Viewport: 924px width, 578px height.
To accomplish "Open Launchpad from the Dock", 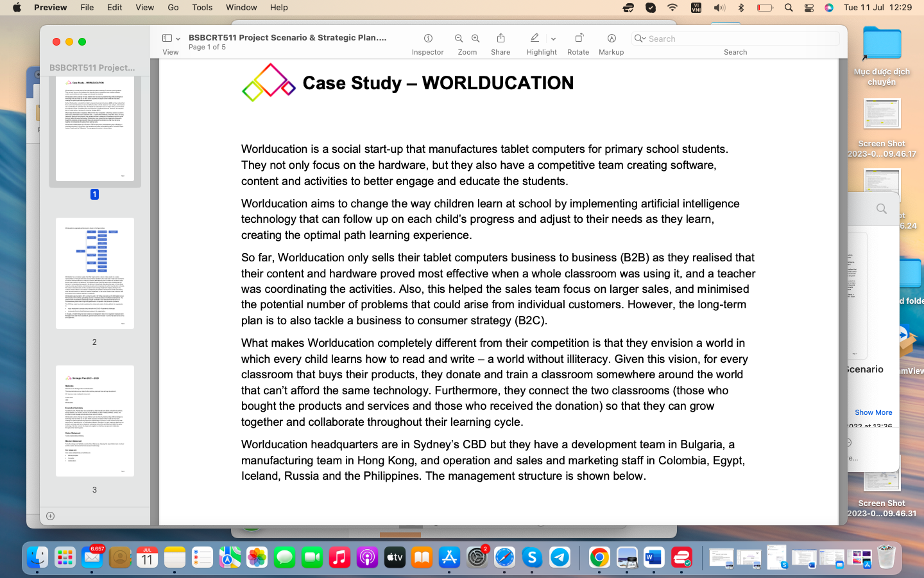I will coord(65,557).
